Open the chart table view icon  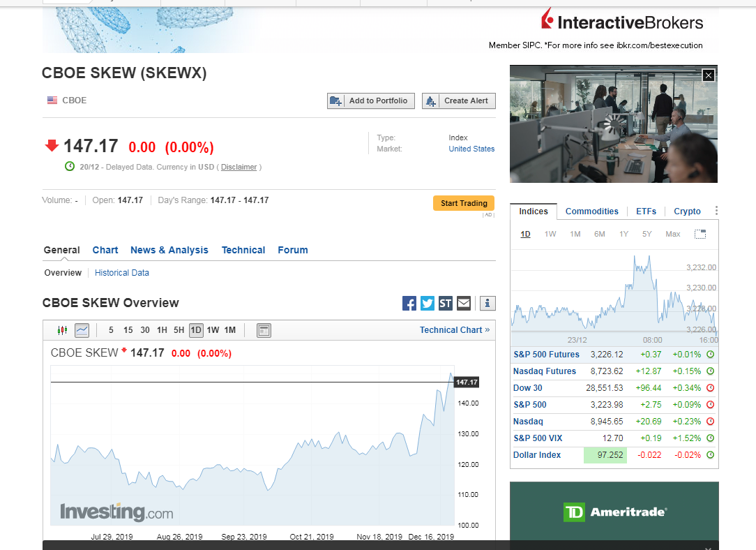coord(264,330)
